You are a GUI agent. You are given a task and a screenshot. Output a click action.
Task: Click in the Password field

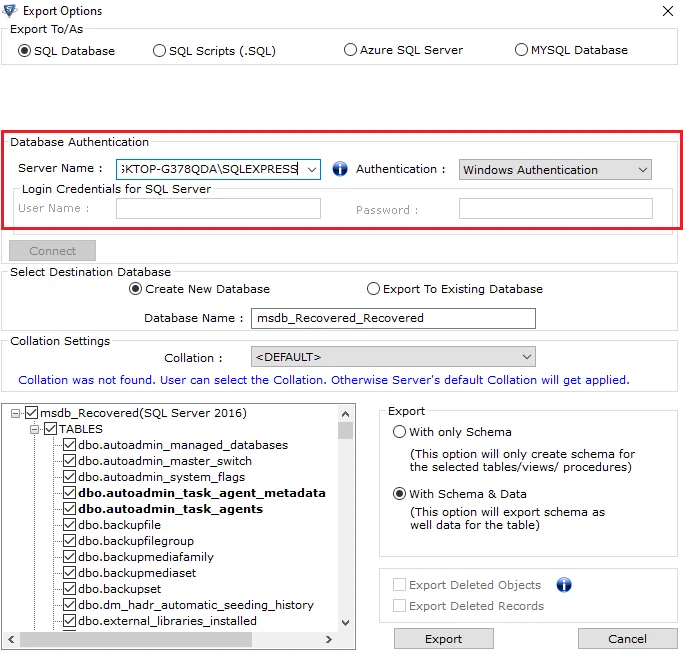pos(555,209)
